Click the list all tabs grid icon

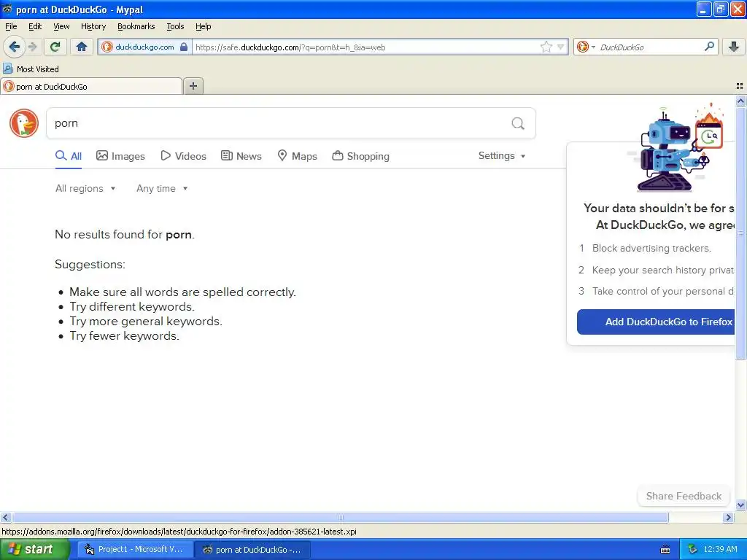[x=740, y=86]
